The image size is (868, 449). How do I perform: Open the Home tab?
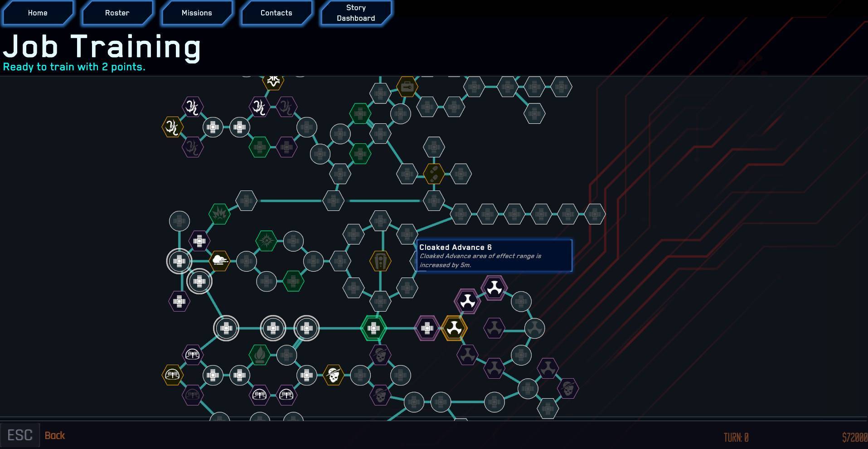pos(38,13)
